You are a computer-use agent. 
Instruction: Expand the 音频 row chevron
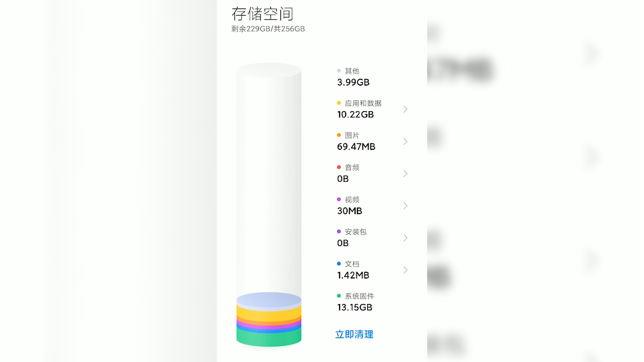tap(405, 174)
